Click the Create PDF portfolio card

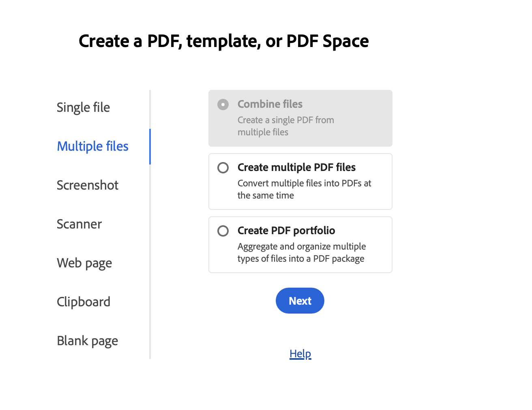300,245
